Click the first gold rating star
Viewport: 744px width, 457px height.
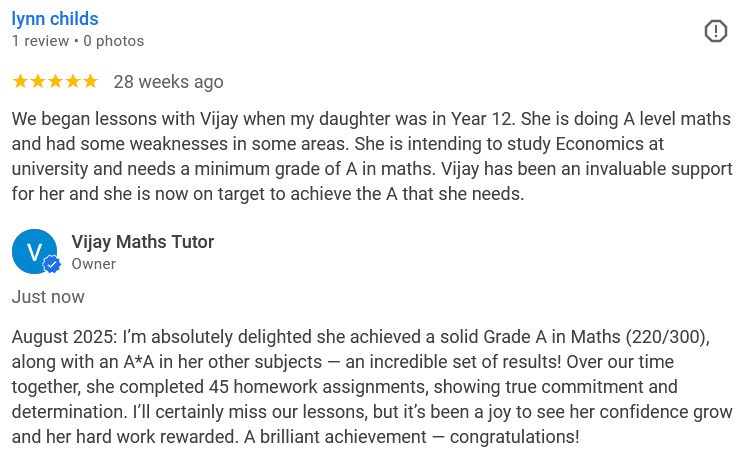coord(20,81)
